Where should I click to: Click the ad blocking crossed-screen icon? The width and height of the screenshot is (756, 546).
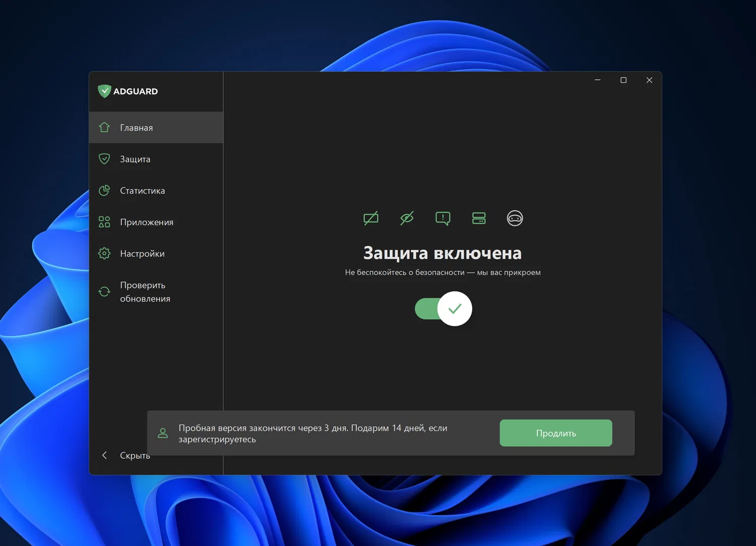click(371, 218)
